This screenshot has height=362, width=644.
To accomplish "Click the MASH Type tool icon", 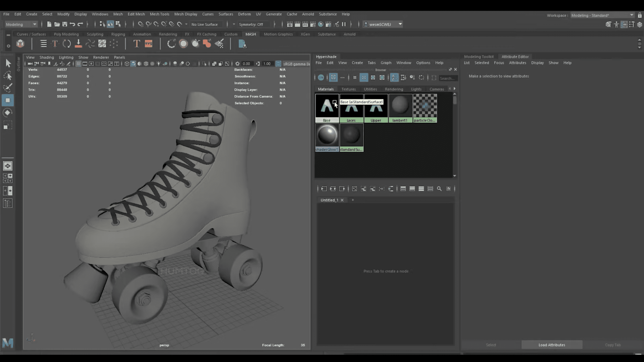I will (x=136, y=44).
